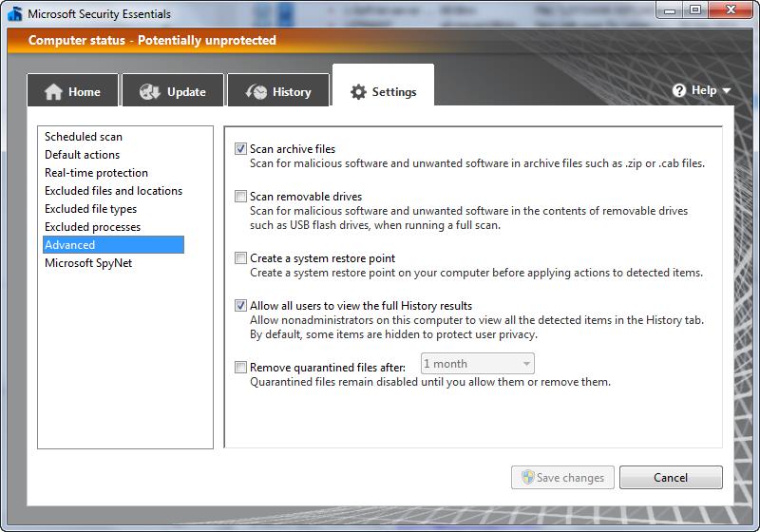760x532 pixels.
Task: Click the Microsoft Security Essentials title bar icon
Action: point(15,13)
